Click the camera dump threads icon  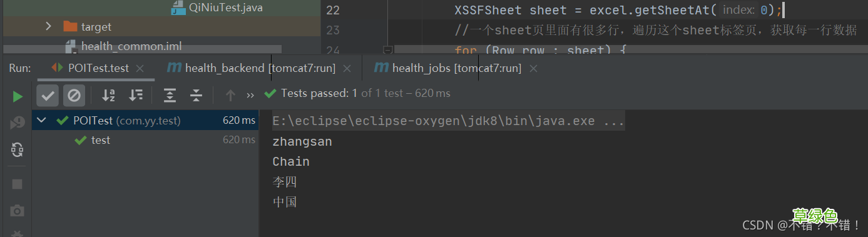tap(18, 211)
